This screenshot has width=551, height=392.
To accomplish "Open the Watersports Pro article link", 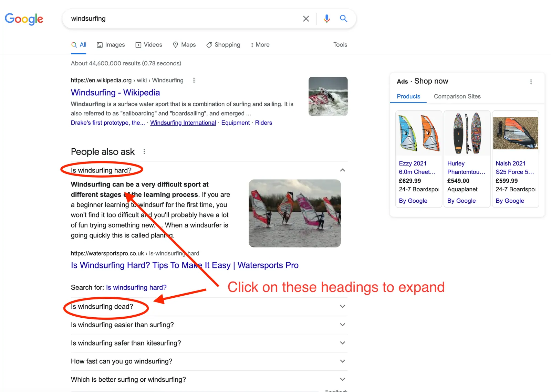I will [x=185, y=265].
